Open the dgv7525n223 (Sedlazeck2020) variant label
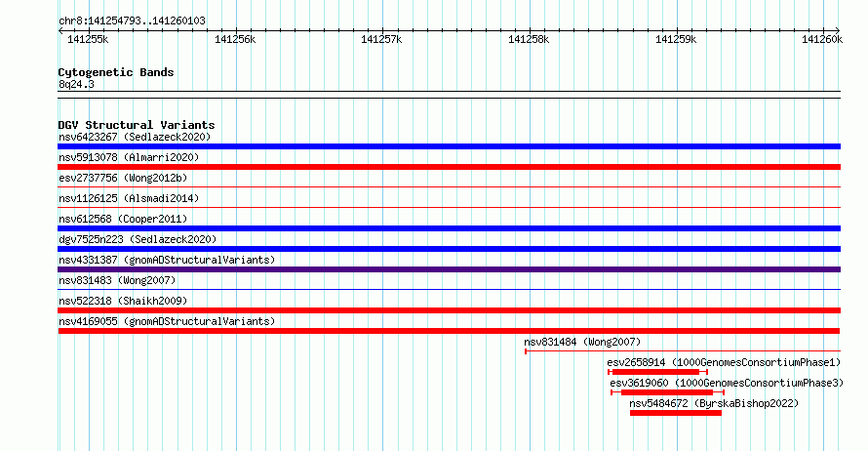Screen dimensions: 868x451 (x=138, y=239)
